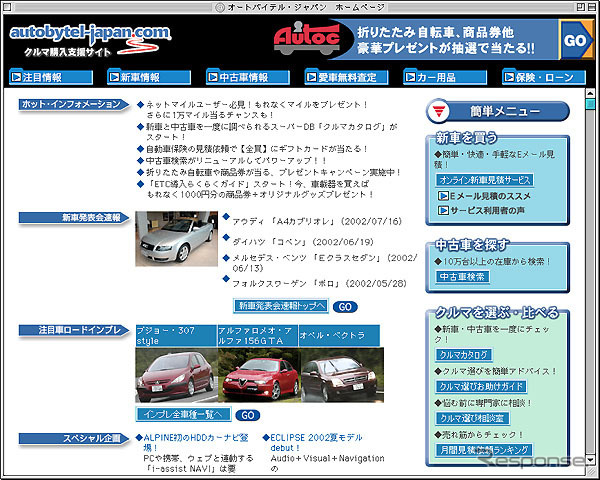Click the Peugeot 307 car photo
The width and height of the screenshot is (600, 480).
[x=176, y=375]
